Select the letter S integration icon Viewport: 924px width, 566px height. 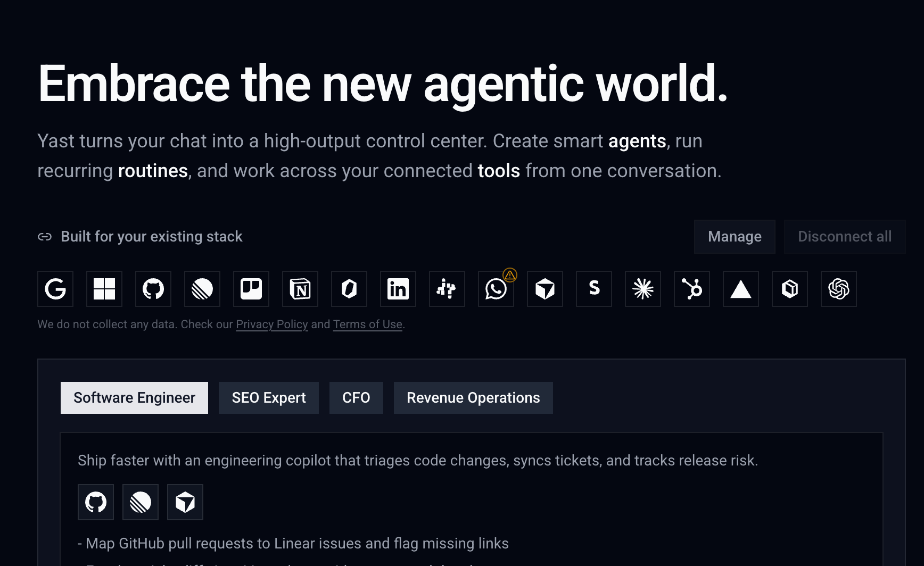pyautogui.click(x=594, y=289)
